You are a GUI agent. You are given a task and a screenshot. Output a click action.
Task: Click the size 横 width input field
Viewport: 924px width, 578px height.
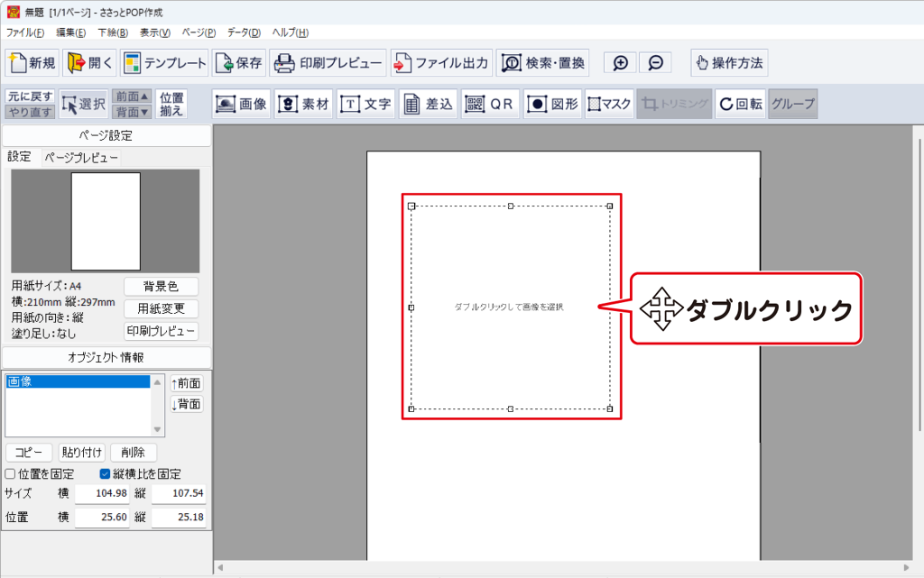pos(101,493)
